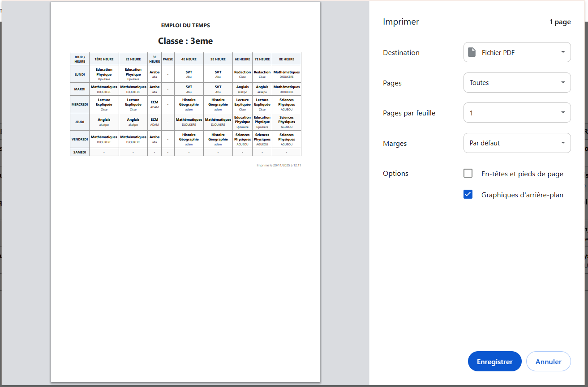Click the 8E HEURE column header in preview
Image resolution: width=588 pixels, height=387 pixels.
[x=286, y=59]
